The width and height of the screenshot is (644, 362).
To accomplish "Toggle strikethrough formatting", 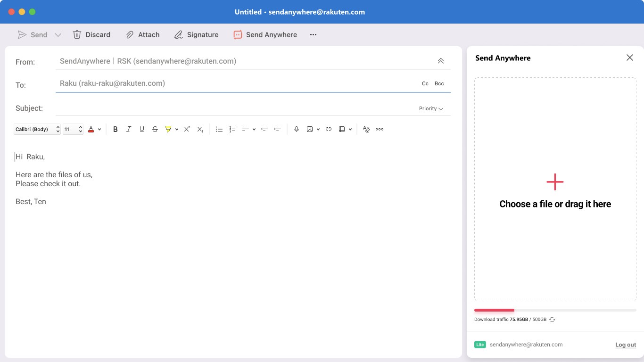I will pyautogui.click(x=155, y=129).
